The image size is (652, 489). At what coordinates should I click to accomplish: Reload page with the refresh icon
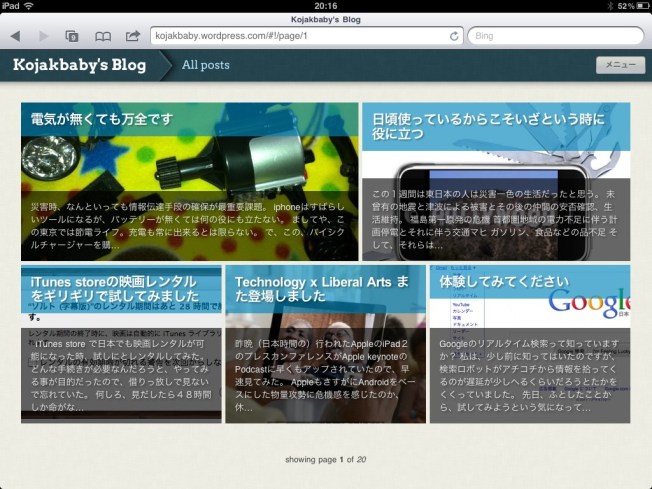point(454,36)
